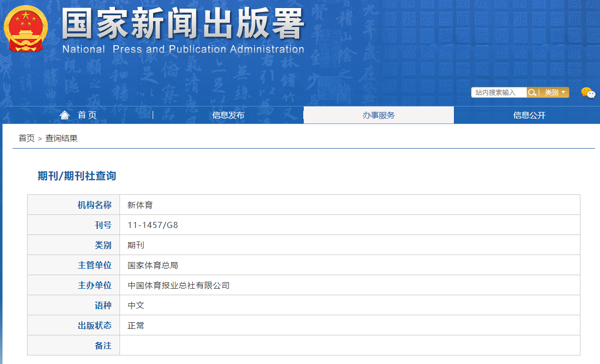600x364 pixels.
Task: Select the 新体育 institution name value
Action: click(140, 205)
